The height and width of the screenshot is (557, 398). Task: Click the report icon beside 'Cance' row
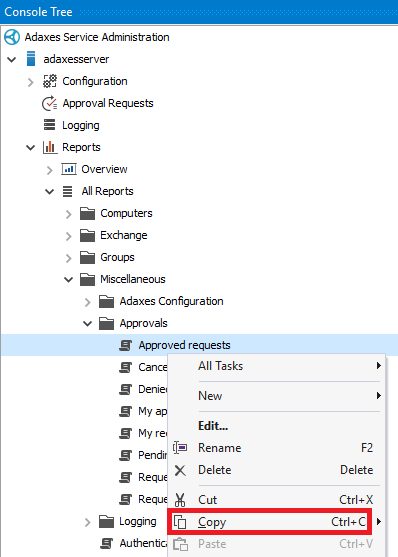pos(125,367)
